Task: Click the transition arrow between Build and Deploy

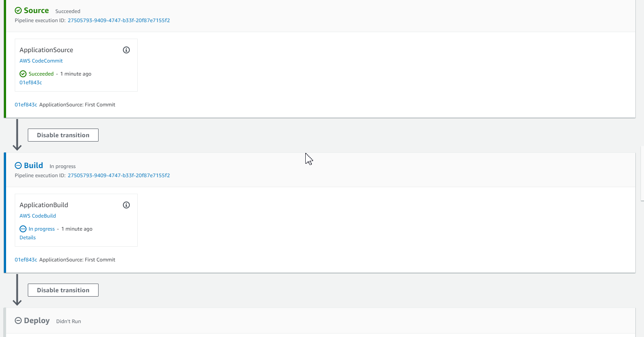Action: point(17,290)
